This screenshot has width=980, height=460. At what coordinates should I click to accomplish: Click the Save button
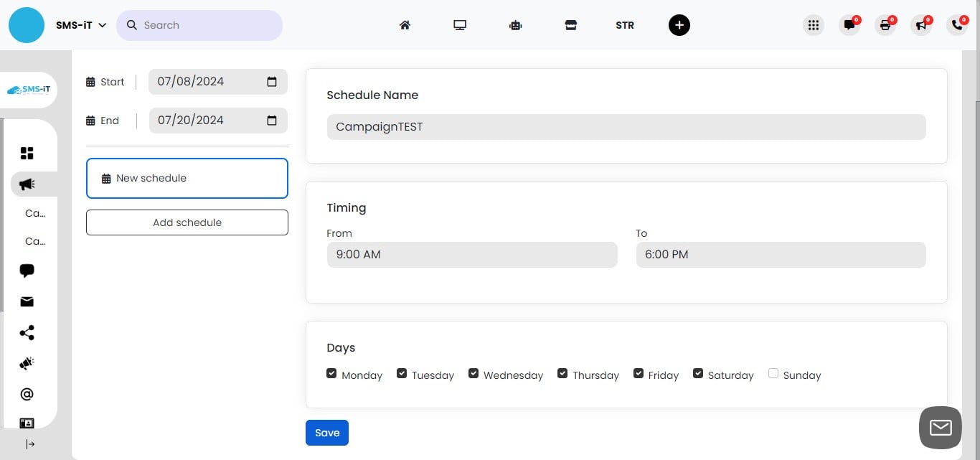pos(326,433)
